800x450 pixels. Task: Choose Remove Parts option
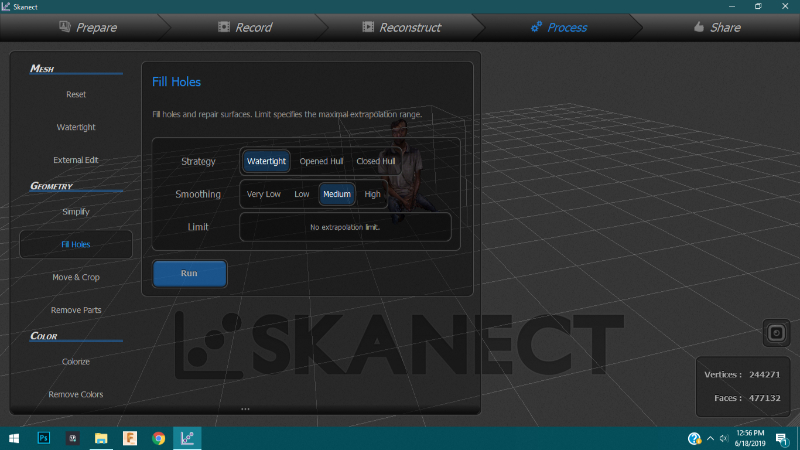click(x=76, y=310)
